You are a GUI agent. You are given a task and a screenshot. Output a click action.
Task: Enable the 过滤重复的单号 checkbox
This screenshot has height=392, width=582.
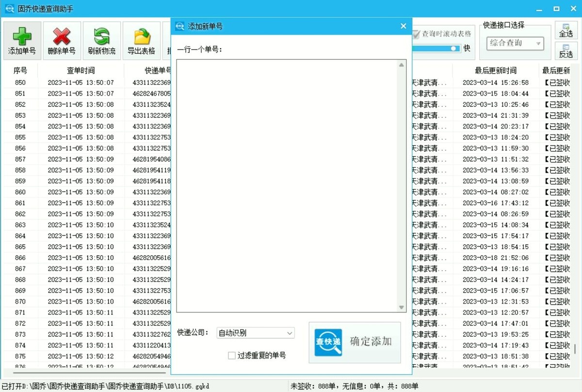[x=231, y=355]
